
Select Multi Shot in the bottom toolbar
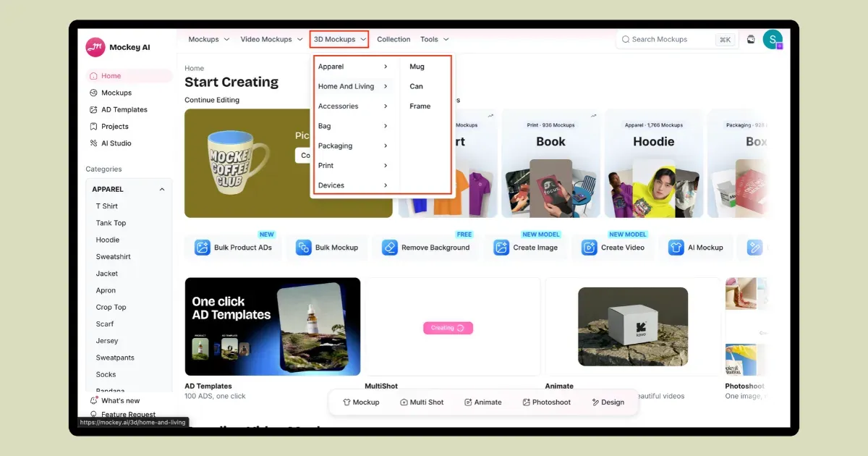point(422,402)
